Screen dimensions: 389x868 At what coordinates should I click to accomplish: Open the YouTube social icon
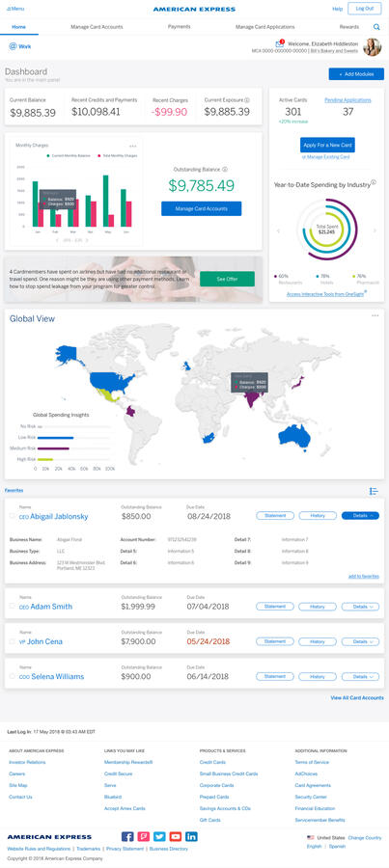tap(175, 836)
